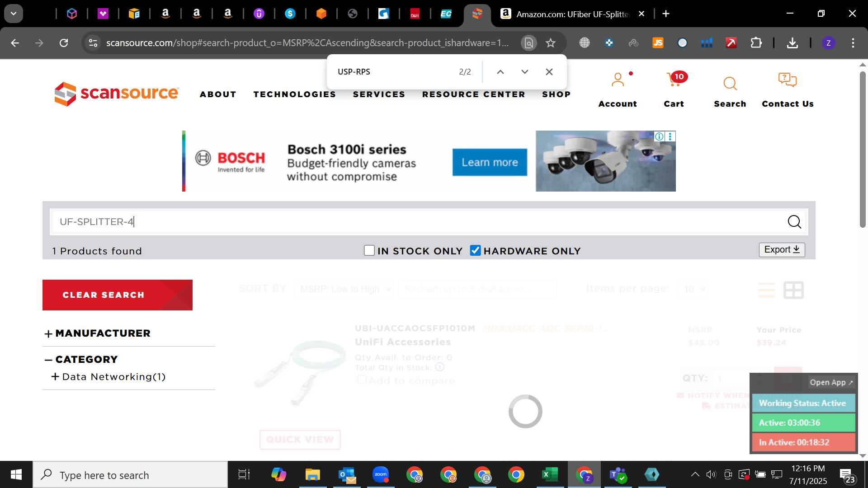Click the Export button

click(x=782, y=250)
